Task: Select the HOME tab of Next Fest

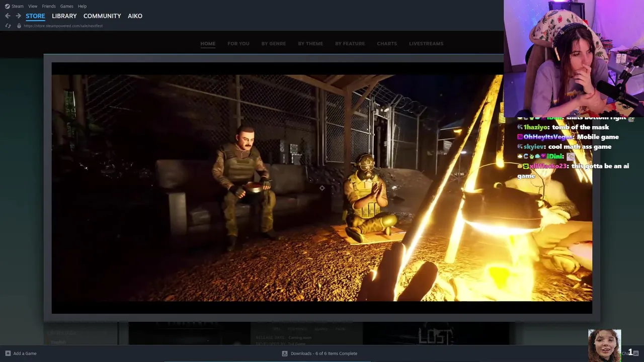Action: coord(208,44)
